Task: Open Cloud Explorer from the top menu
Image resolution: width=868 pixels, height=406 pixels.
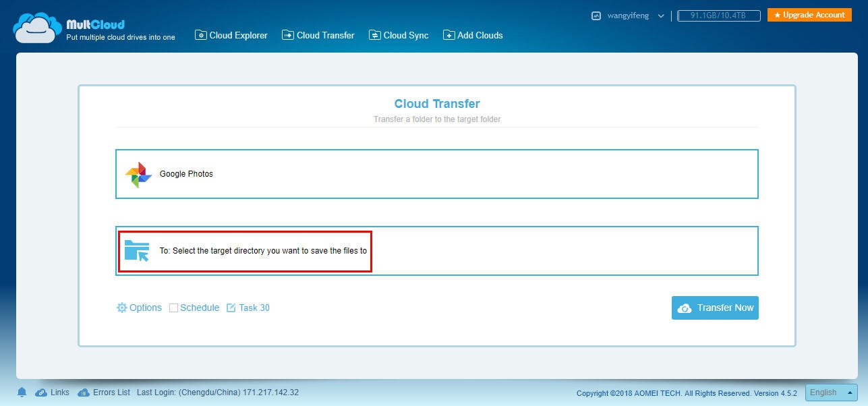Action: click(x=231, y=35)
